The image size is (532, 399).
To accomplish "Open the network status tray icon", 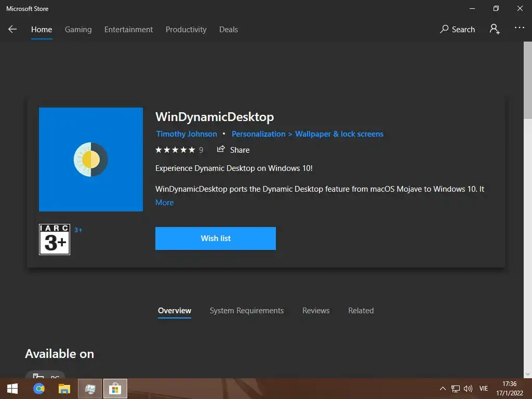I will [456, 389].
